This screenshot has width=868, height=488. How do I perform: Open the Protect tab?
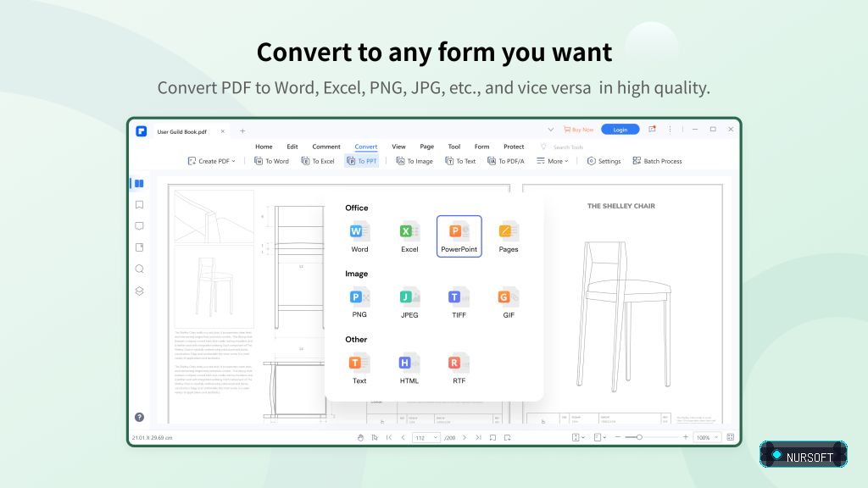point(514,147)
